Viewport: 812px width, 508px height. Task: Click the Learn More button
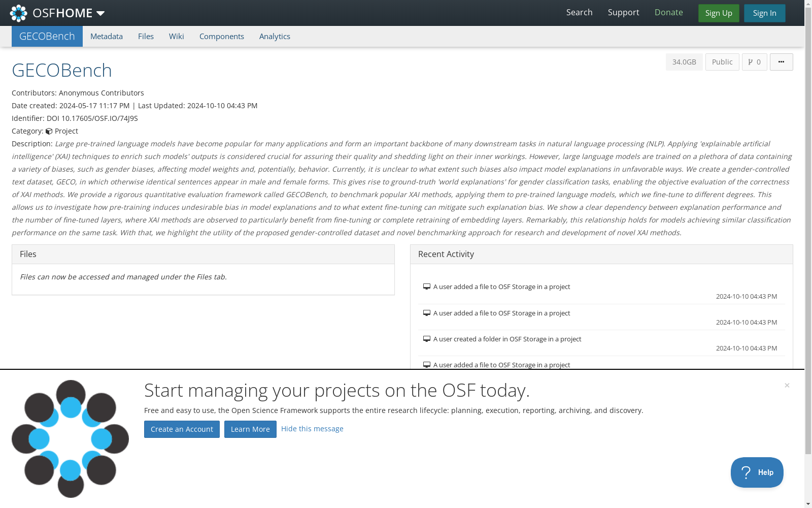250,429
